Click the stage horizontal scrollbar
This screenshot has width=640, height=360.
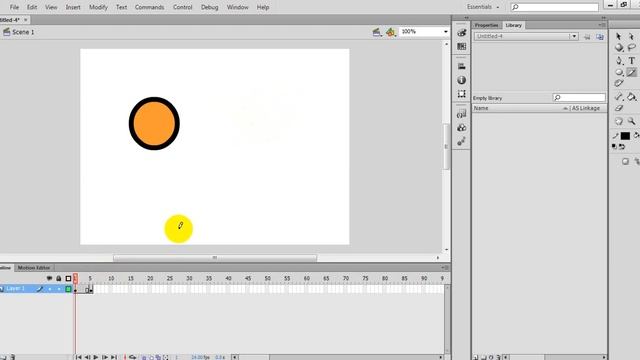[215, 258]
